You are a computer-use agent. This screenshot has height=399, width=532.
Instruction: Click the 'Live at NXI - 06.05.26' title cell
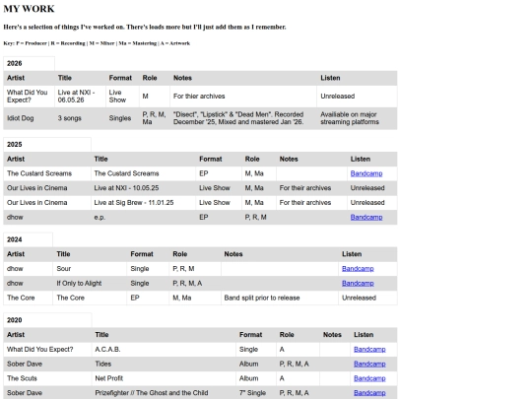tap(80, 97)
